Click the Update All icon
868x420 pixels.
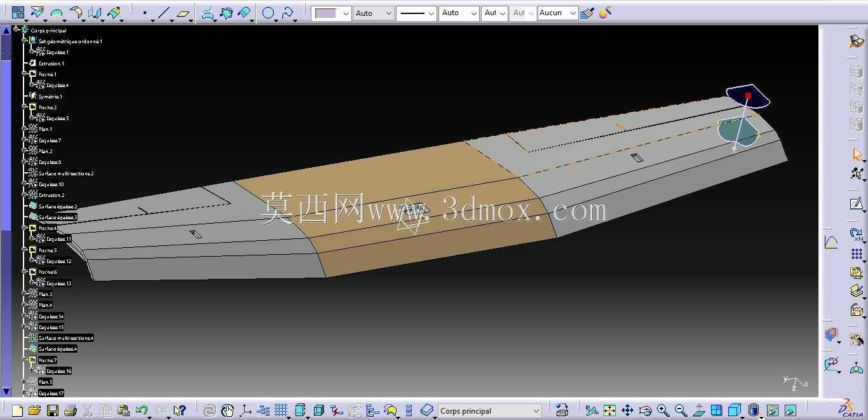coord(209,410)
